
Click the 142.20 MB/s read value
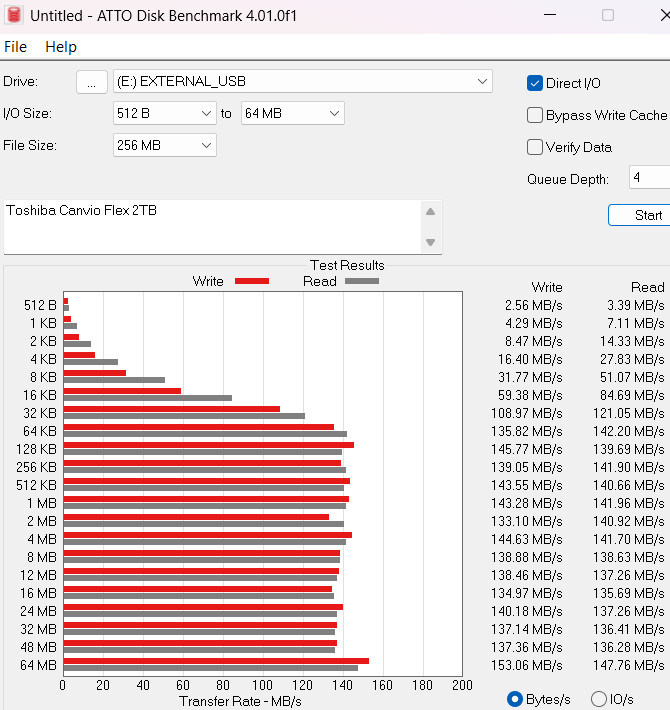coord(629,431)
